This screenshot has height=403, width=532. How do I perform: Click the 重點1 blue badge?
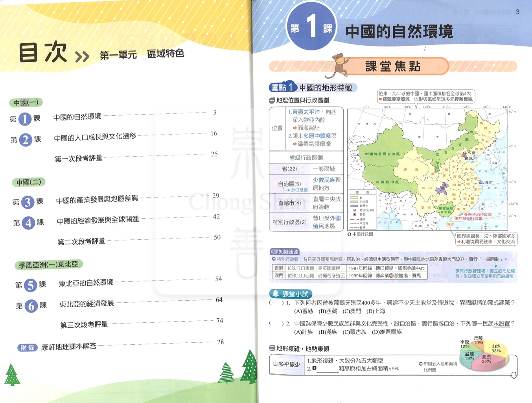283,87
